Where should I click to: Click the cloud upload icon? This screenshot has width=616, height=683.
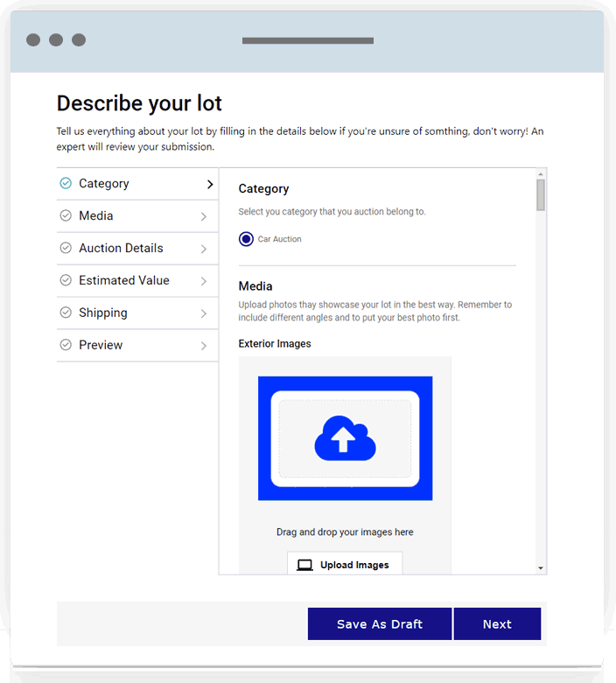point(345,438)
